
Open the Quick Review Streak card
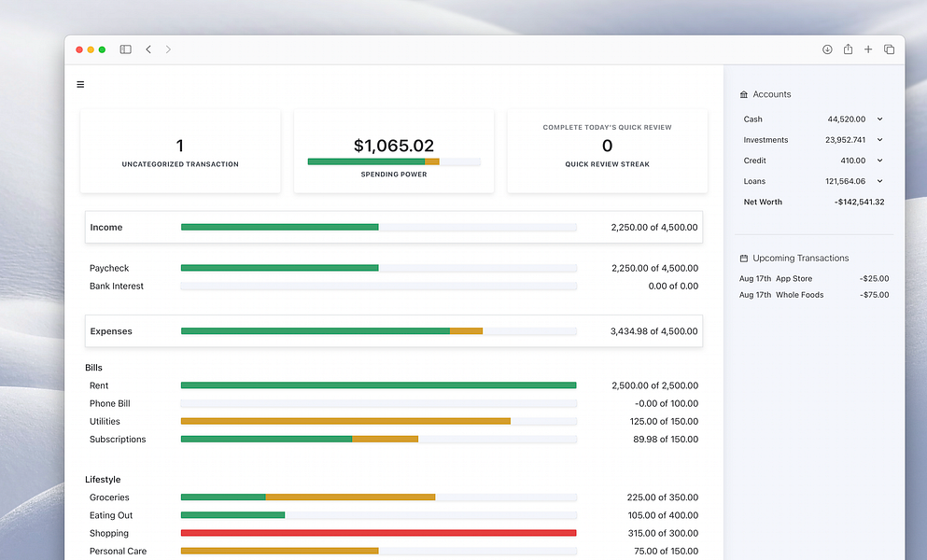click(607, 151)
